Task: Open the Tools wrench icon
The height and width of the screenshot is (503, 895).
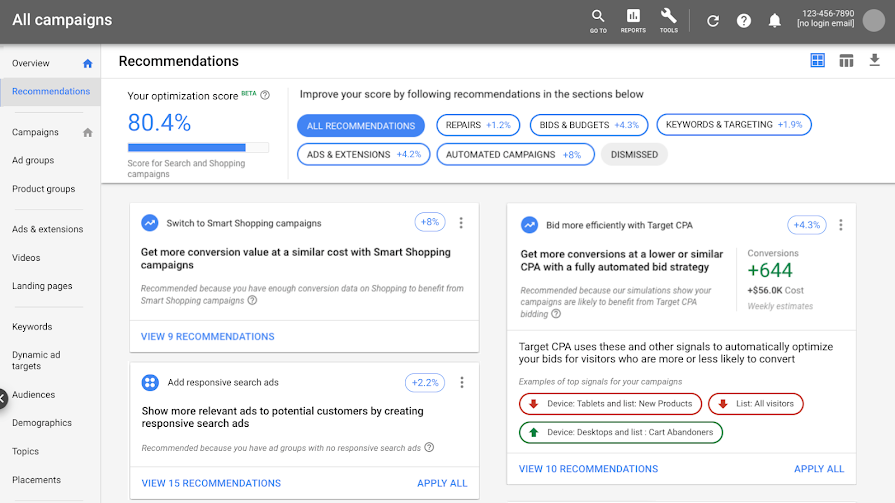Action: click(x=669, y=19)
